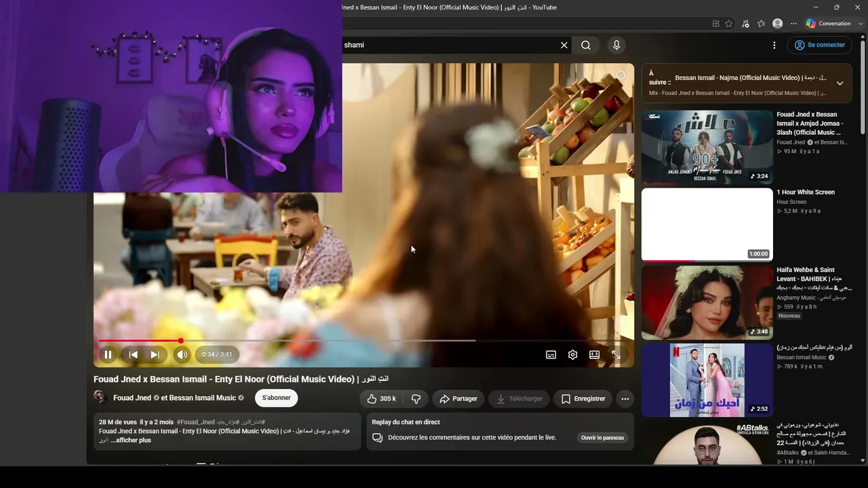Screen dimensions: 868x488
Task: Skip to the next video
Action: pyautogui.click(x=155, y=354)
